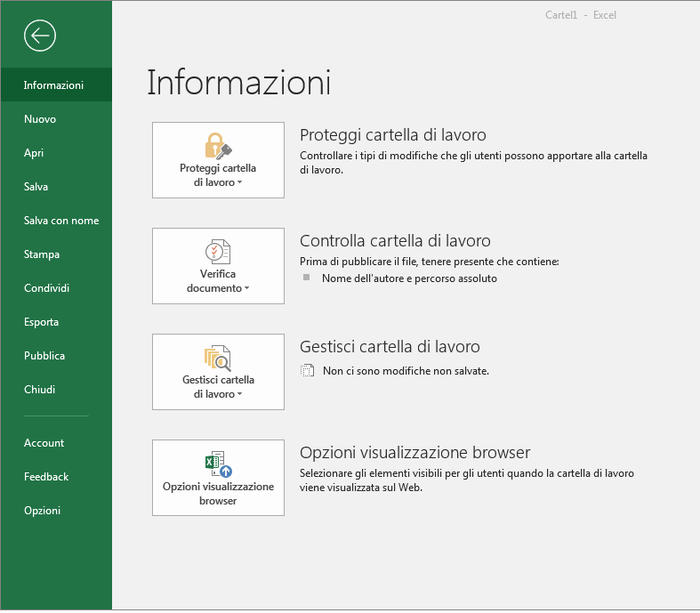
Task: Click the Informazioni page heading
Action: pos(239,83)
